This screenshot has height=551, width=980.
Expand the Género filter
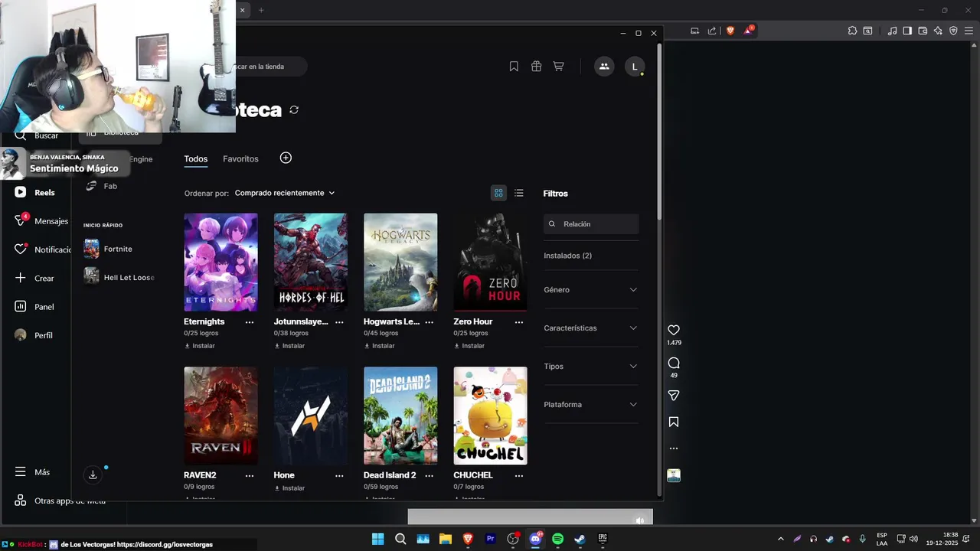(590, 290)
